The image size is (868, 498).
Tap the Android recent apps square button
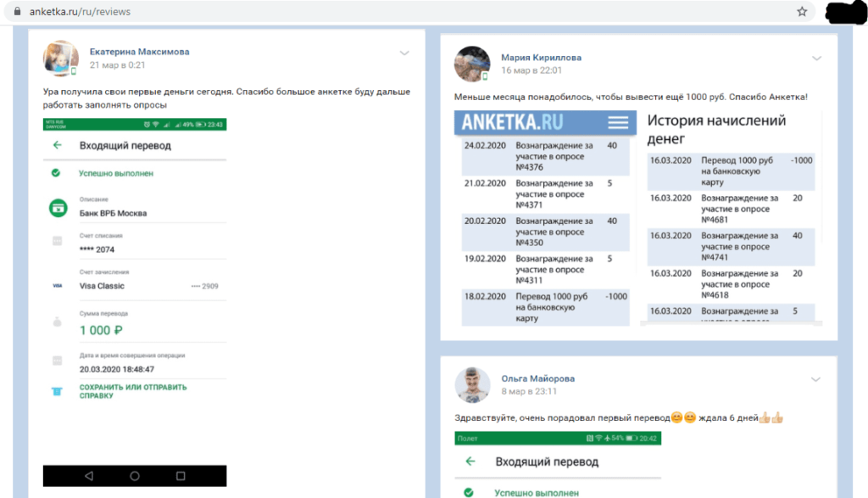(181, 476)
